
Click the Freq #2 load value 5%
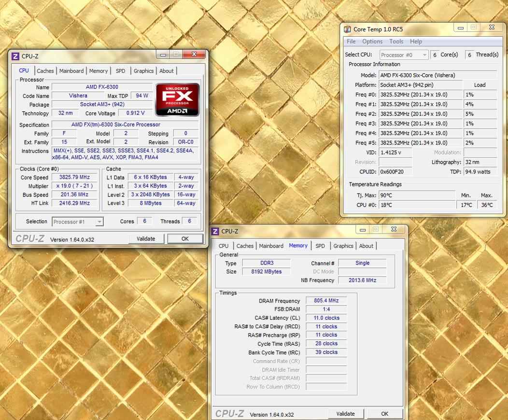[x=480, y=113]
